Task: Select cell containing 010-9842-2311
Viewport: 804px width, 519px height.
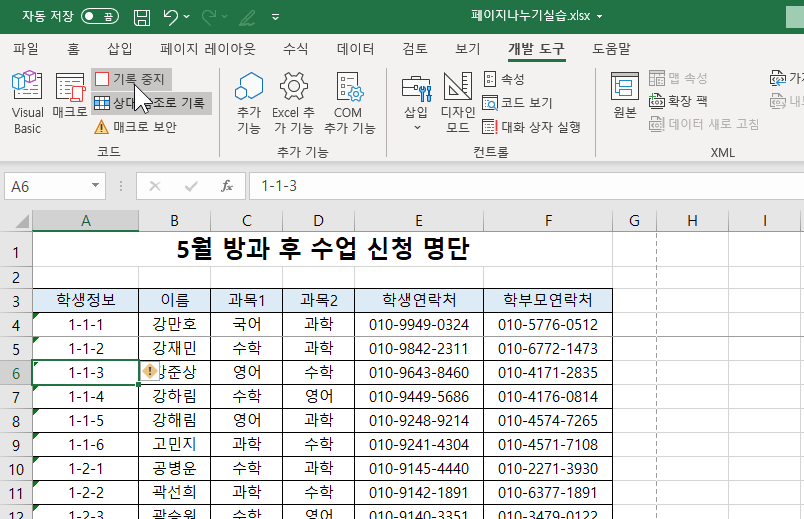Action: [x=418, y=349]
